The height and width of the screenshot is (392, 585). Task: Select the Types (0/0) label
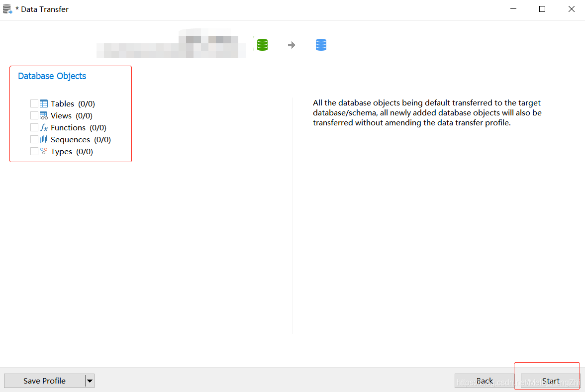[x=72, y=151]
